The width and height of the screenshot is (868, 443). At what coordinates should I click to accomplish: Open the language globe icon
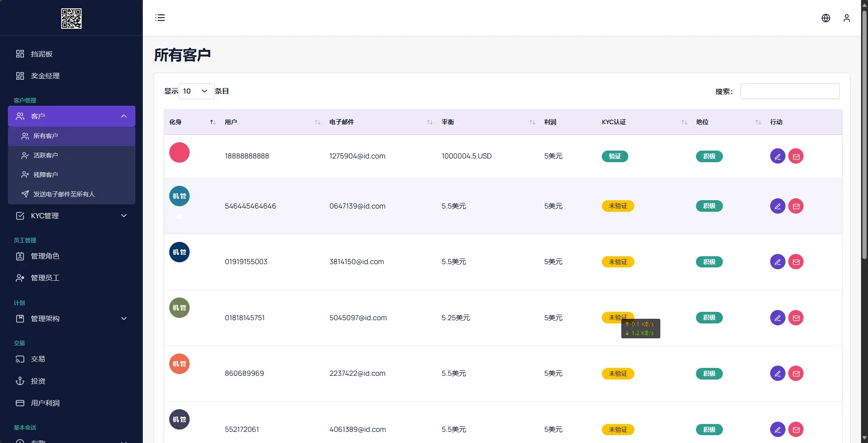pyautogui.click(x=825, y=18)
